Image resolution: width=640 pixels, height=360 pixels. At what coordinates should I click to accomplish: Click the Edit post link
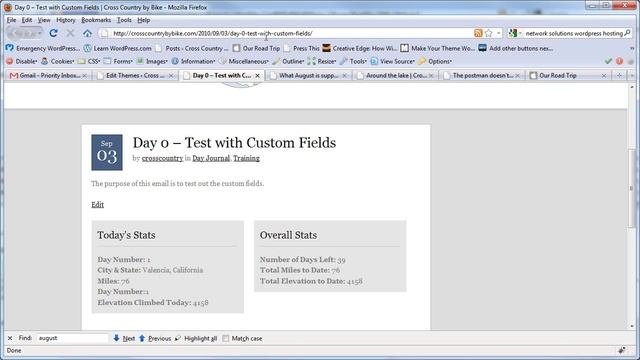click(98, 204)
